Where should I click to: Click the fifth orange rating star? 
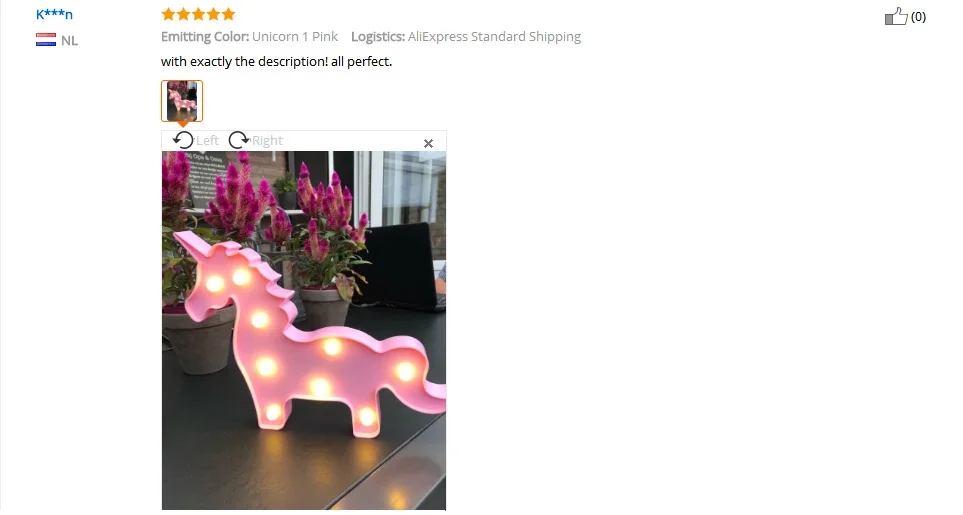click(x=228, y=14)
